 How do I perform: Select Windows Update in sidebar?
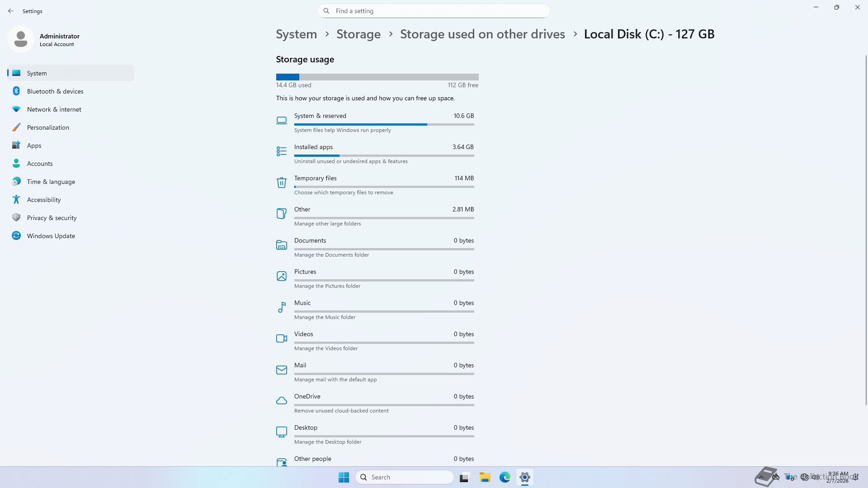coord(51,236)
